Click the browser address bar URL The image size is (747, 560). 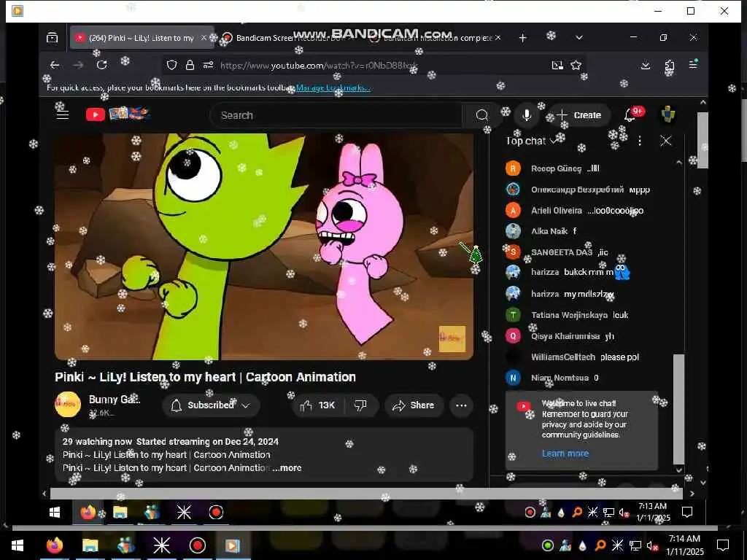(x=320, y=65)
